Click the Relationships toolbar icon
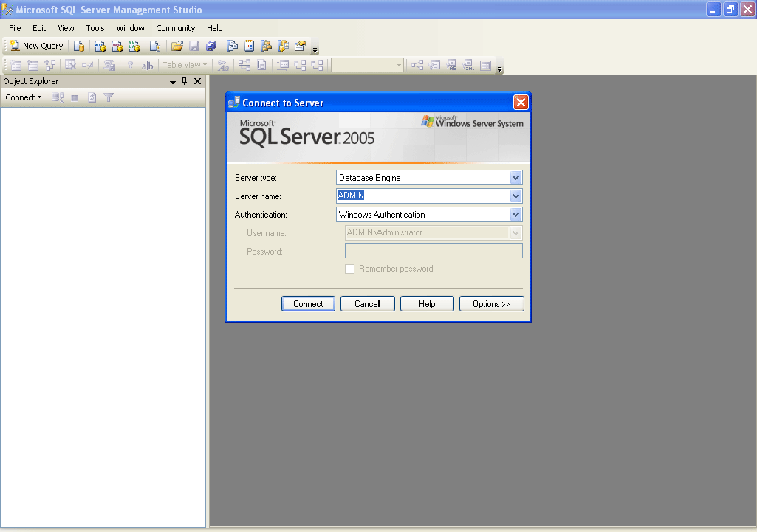Image resolution: width=757 pixels, height=532 pixels. click(x=417, y=65)
